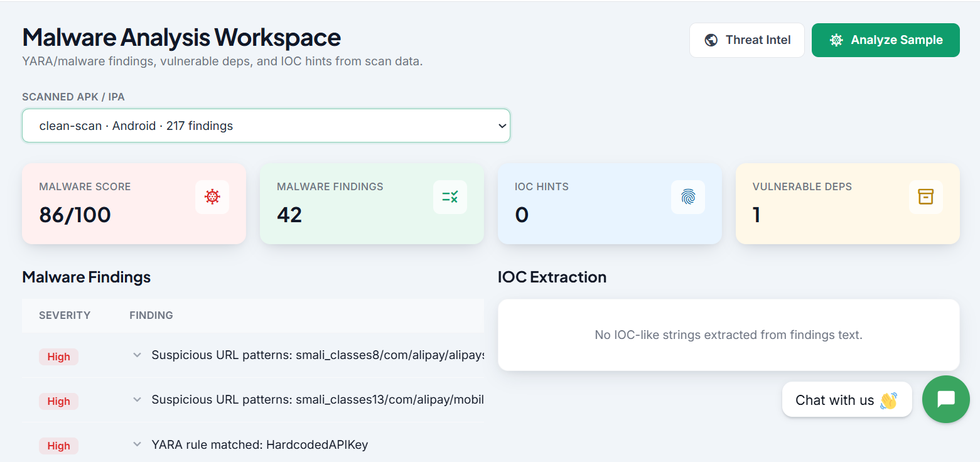Click the smali_classes13/com/alipay suspicious URL text

coord(318,400)
